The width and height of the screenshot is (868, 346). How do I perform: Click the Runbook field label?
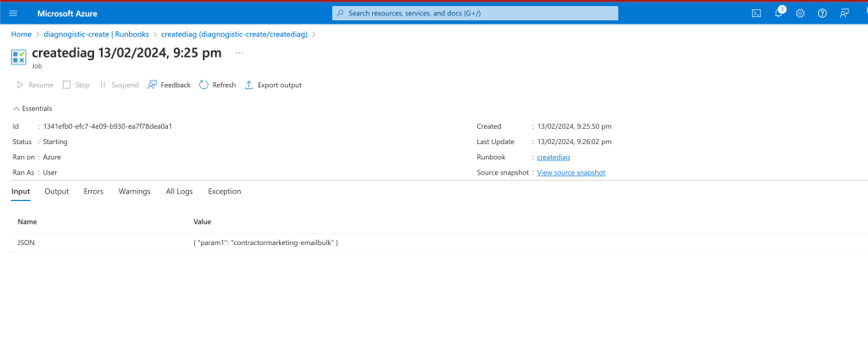pos(491,157)
